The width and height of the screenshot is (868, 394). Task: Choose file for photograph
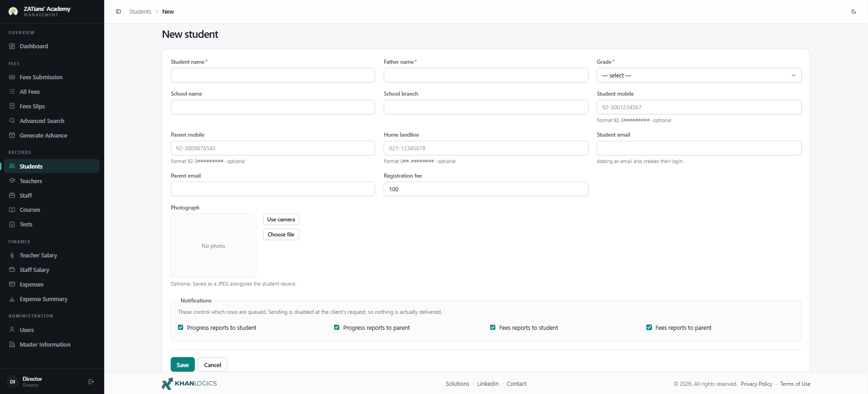point(281,235)
